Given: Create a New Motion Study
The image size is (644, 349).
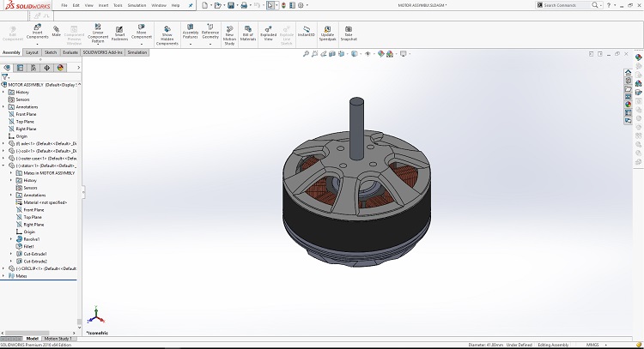Looking at the screenshot, I should pos(229,35).
